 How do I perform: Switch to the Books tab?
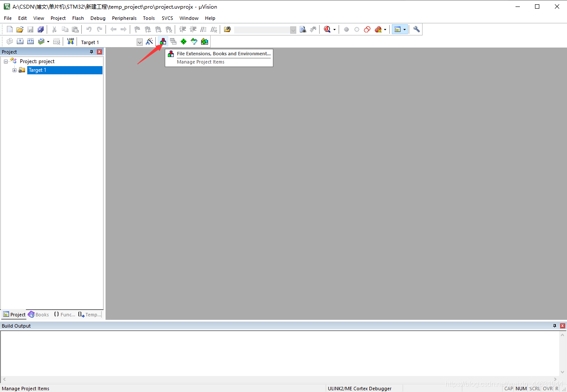(38, 315)
